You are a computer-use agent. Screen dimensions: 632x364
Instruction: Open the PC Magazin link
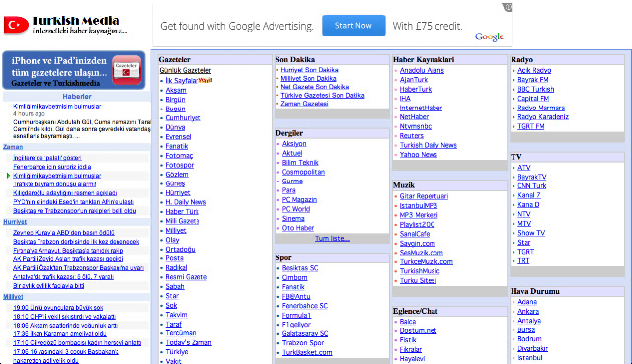pos(299,199)
